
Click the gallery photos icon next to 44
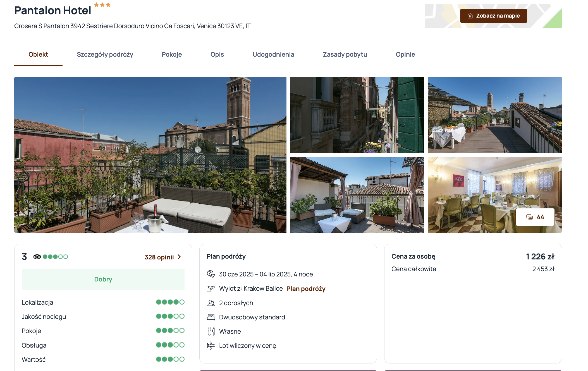(529, 217)
